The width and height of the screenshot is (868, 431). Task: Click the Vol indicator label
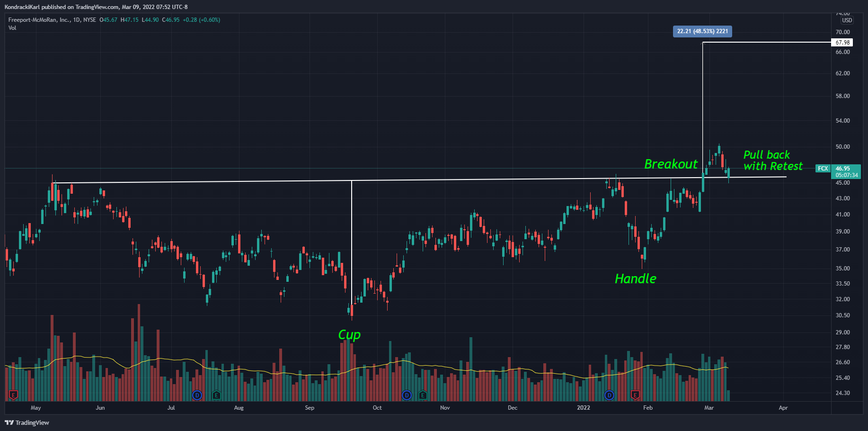click(x=12, y=28)
